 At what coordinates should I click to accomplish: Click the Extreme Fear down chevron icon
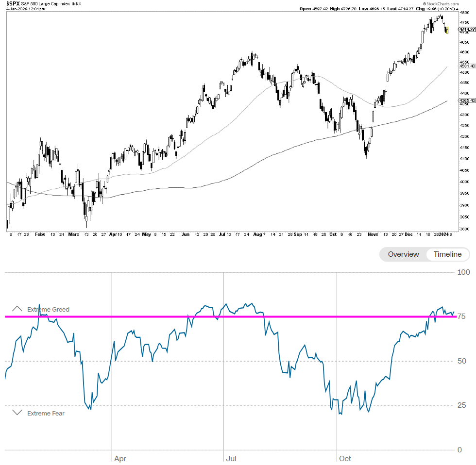tap(17, 413)
